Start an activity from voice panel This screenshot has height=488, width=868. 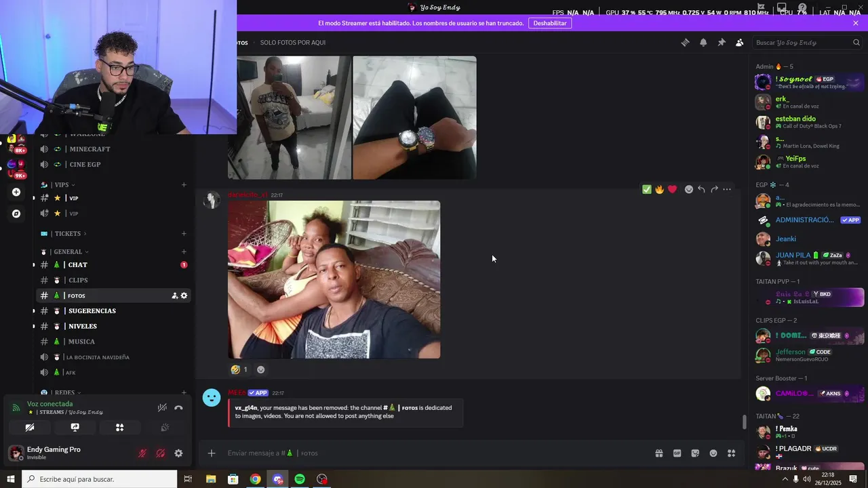click(x=119, y=428)
